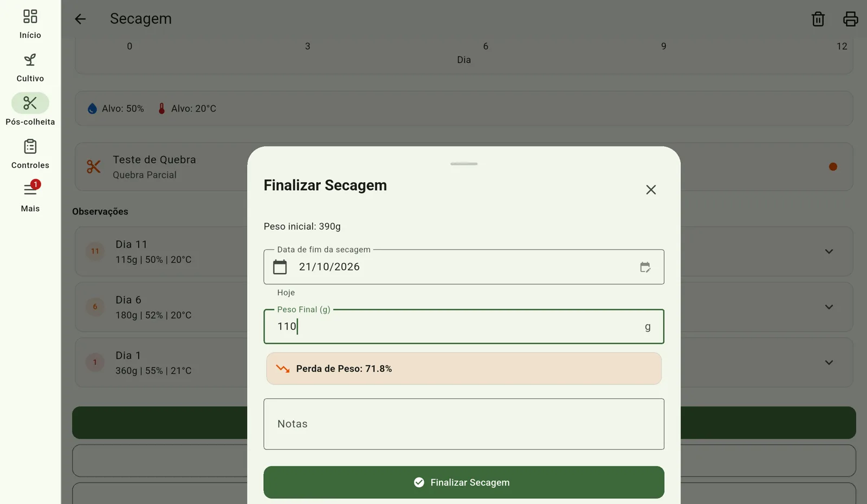
Task: Grab the sheet drag handle at top
Action: point(464,164)
